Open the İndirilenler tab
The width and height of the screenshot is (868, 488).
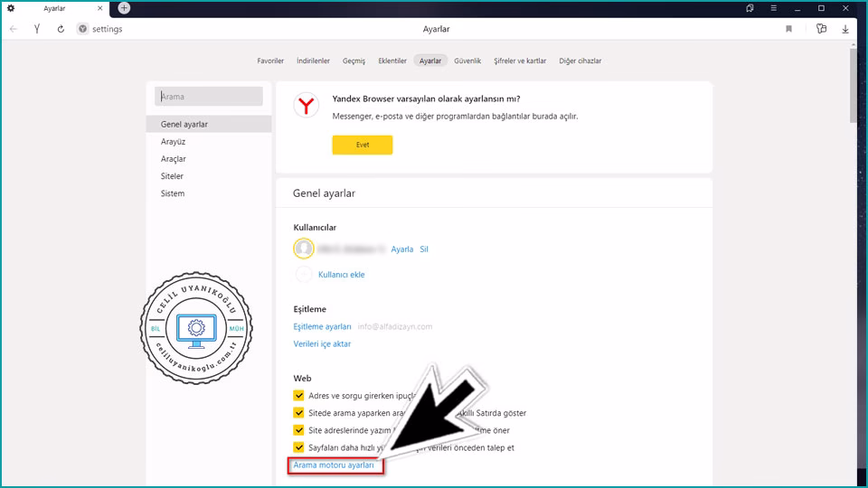click(314, 61)
